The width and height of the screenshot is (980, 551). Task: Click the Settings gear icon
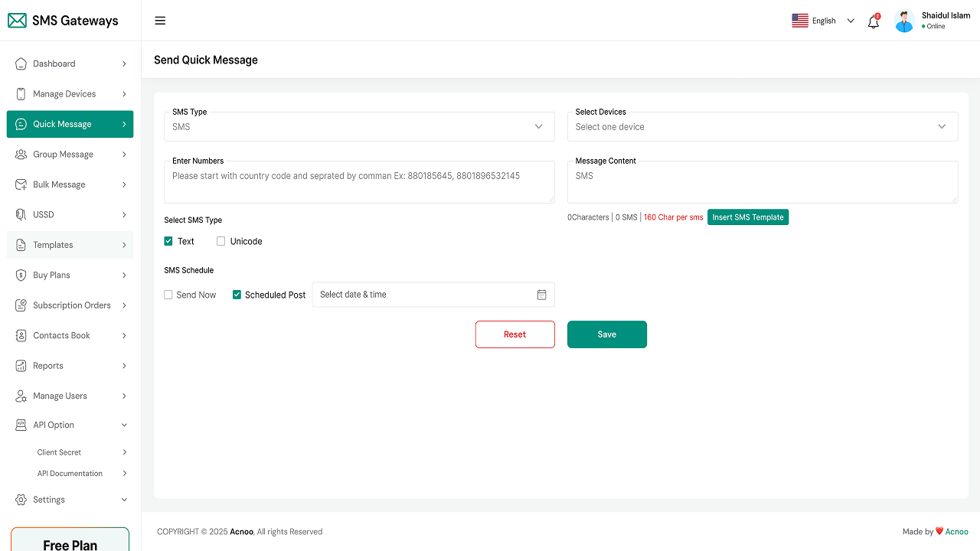coord(21,500)
